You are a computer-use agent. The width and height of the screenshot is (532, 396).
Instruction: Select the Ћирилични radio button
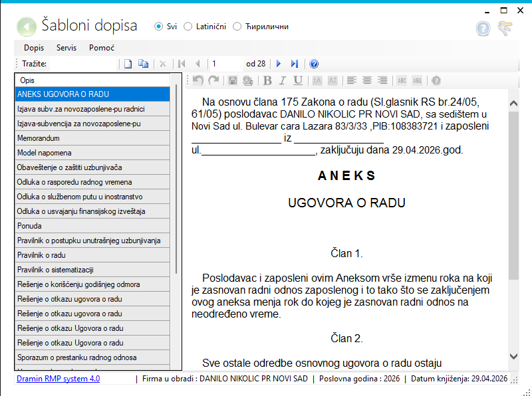(237, 27)
